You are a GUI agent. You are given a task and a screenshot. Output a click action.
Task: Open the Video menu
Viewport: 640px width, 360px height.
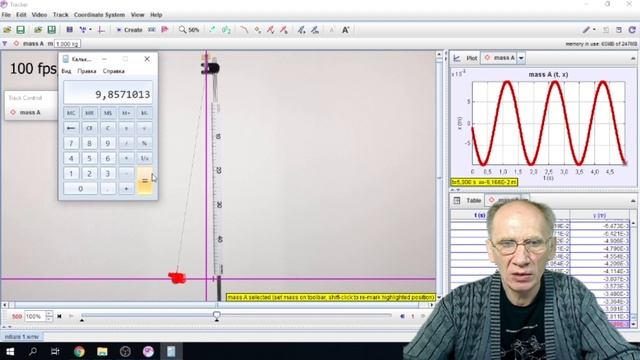pyautogui.click(x=40, y=15)
